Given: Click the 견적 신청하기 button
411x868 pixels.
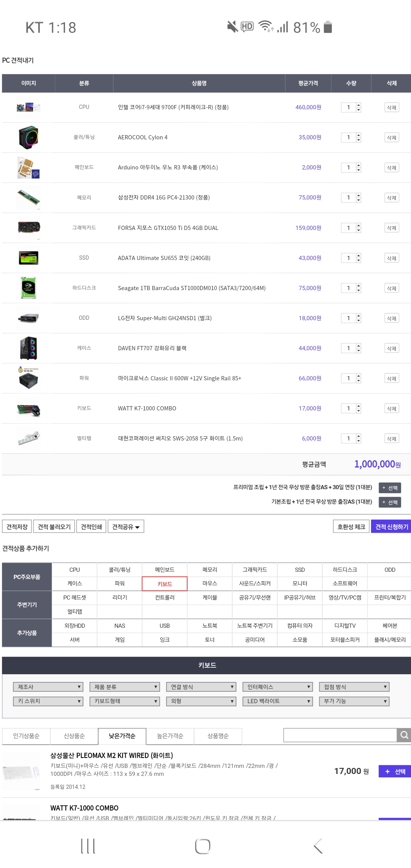Looking at the screenshot, I should coord(391,527).
